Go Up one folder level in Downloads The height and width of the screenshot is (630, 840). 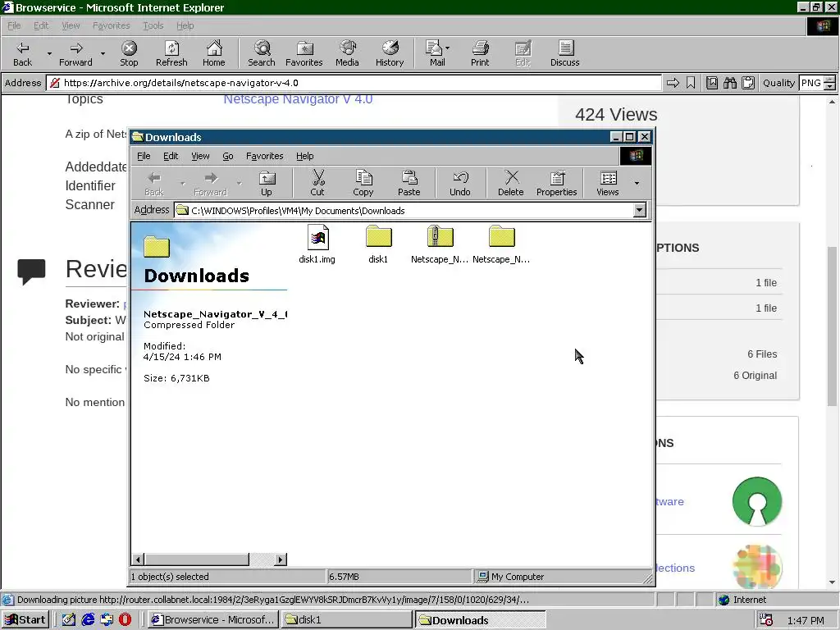tap(267, 183)
